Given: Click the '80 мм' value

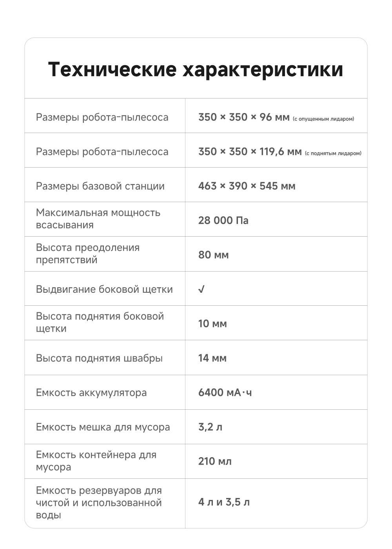Looking at the screenshot, I should 213,255.
